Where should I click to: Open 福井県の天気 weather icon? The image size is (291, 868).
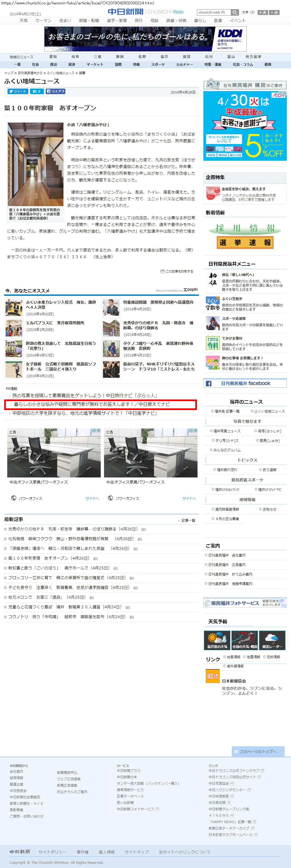tap(217, 640)
